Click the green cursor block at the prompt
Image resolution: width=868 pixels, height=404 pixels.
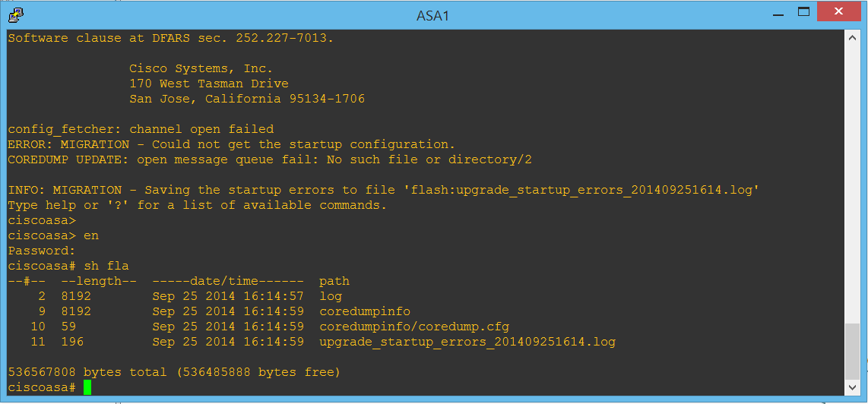[x=87, y=387]
